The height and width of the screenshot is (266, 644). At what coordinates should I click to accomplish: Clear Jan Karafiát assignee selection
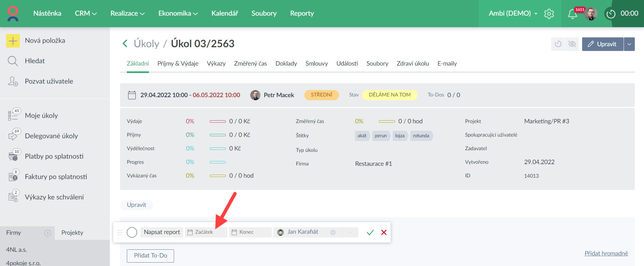click(333, 232)
